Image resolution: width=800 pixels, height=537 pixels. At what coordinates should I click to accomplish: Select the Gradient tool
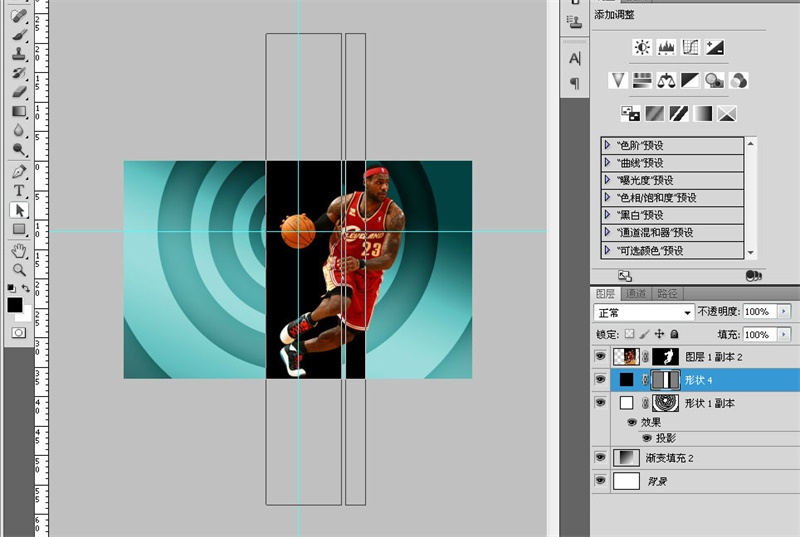(x=19, y=111)
